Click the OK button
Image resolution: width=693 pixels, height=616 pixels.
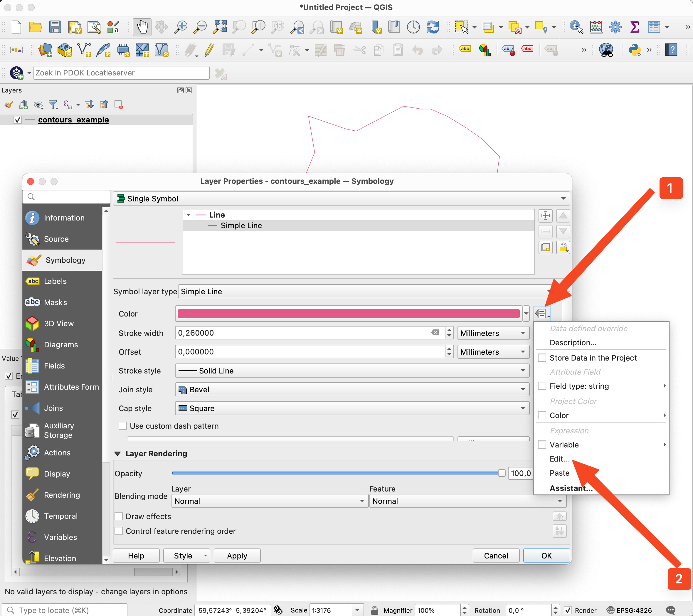point(546,556)
